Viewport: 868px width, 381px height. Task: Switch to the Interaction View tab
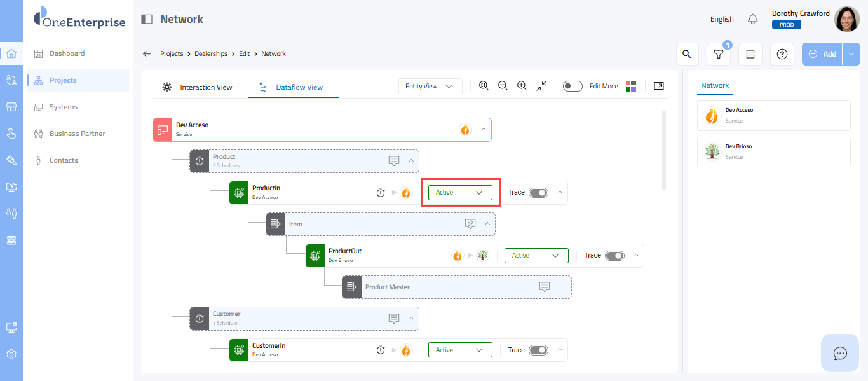coord(198,87)
